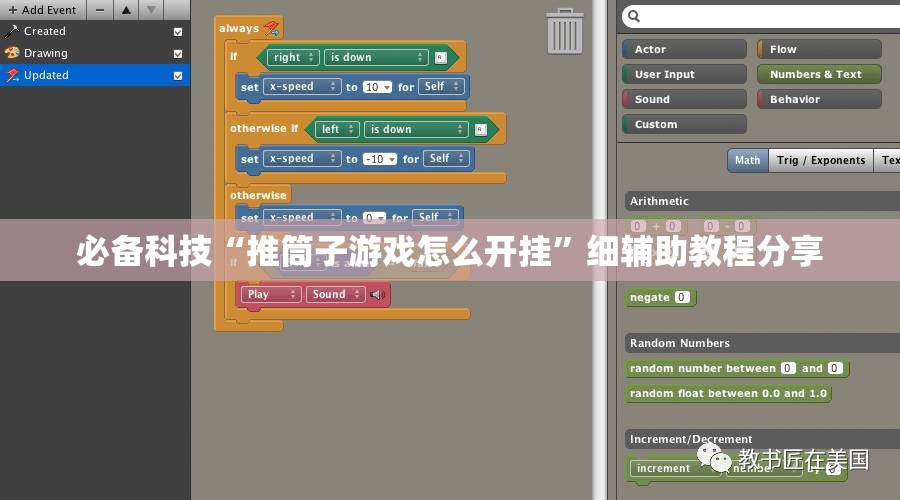The height and width of the screenshot is (500, 900).
Task: Toggle the Created event checkbox
Action: coord(178,32)
